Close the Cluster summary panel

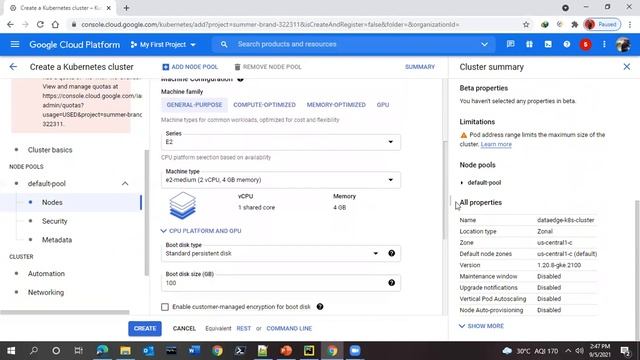627,67
